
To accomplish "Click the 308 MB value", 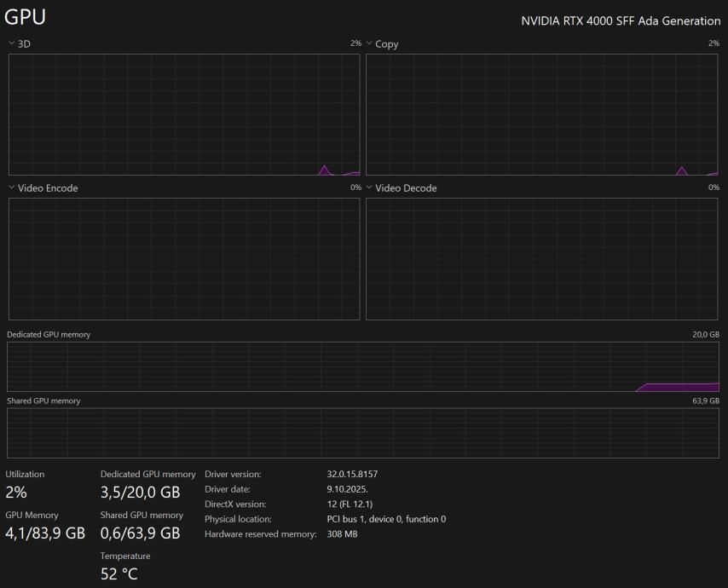I will point(342,534).
